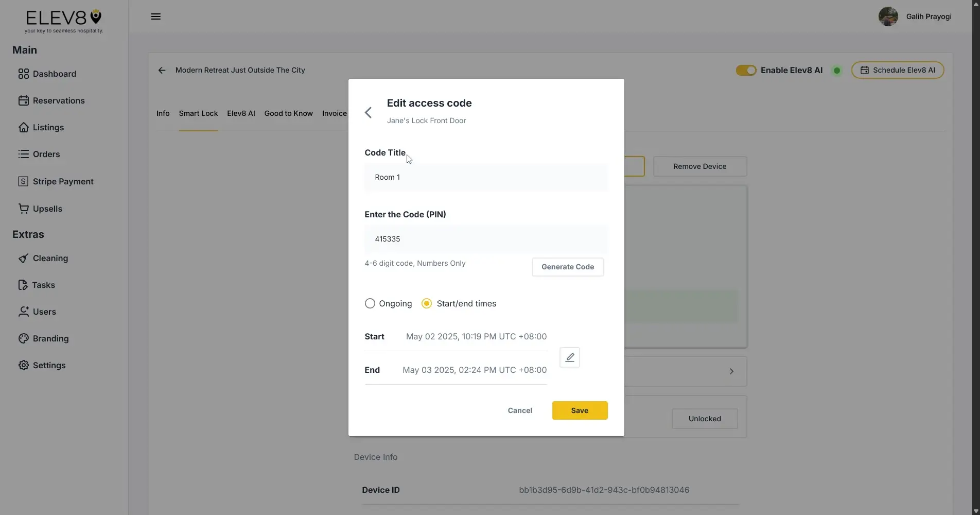Image resolution: width=980 pixels, height=515 pixels.
Task: Open Reservations calendar icon in sidebar
Action: click(23, 101)
